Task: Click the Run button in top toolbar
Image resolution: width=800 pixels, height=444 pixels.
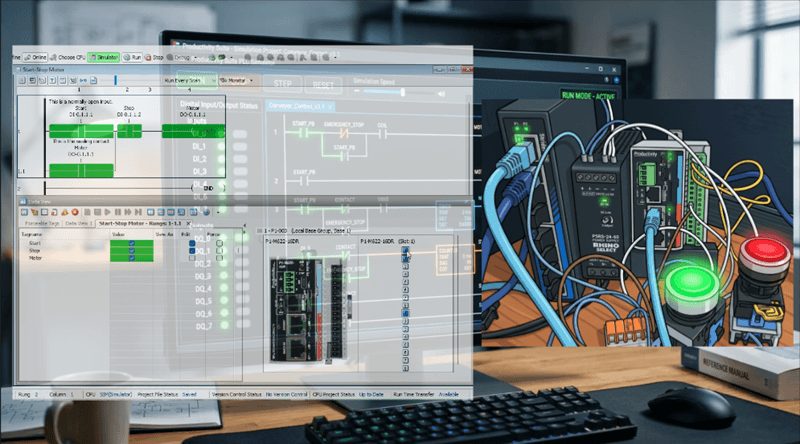Action: click(132, 58)
